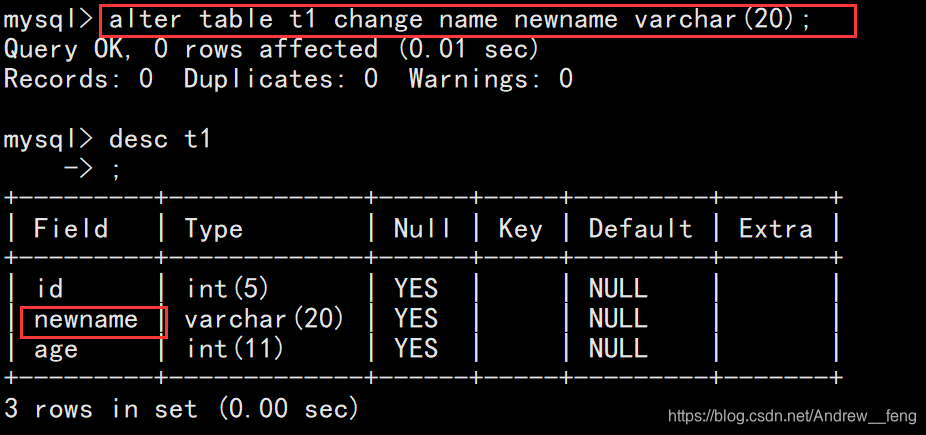Click the 'Type' column header
The width and height of the screenshot is (926, 435).
pos(214,229)
